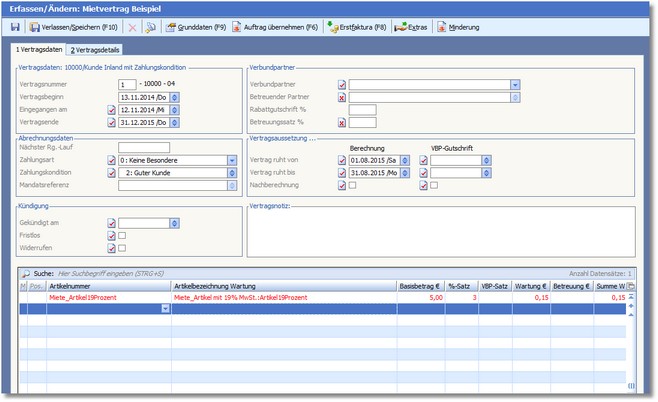Open the Zahlungskondition selector
658x402 pixels.
(231, 172)
